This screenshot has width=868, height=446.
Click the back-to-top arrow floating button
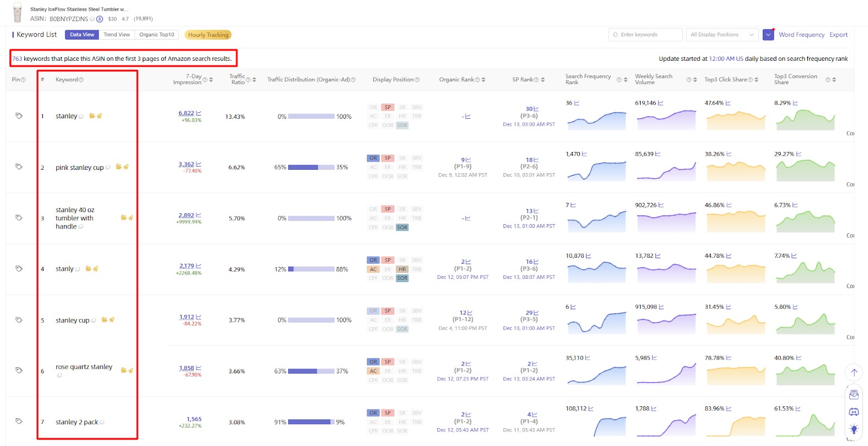coord(854,372)
